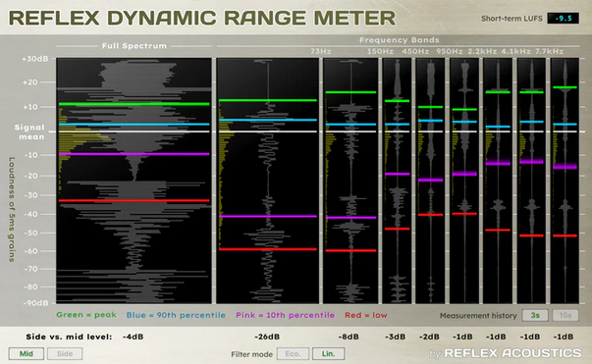This screenshot has width=592, height=364.
Task: Click the Full Spectrum histogram display
Action: (x=134, y=181)
